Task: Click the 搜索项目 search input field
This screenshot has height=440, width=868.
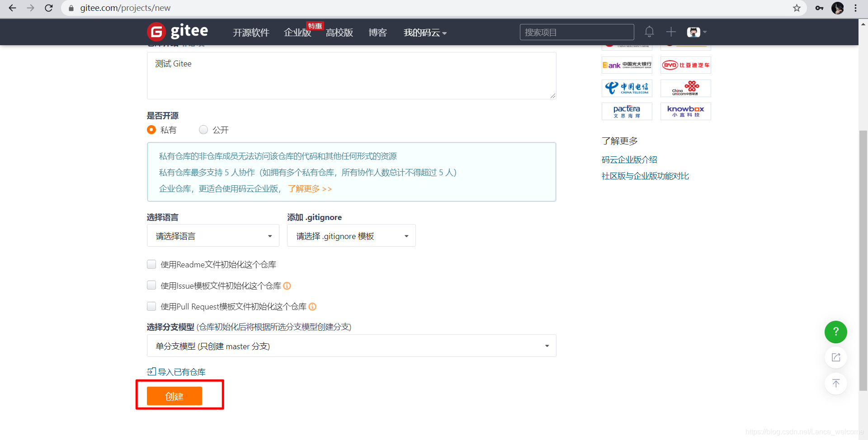Action: tap(576, 32)
